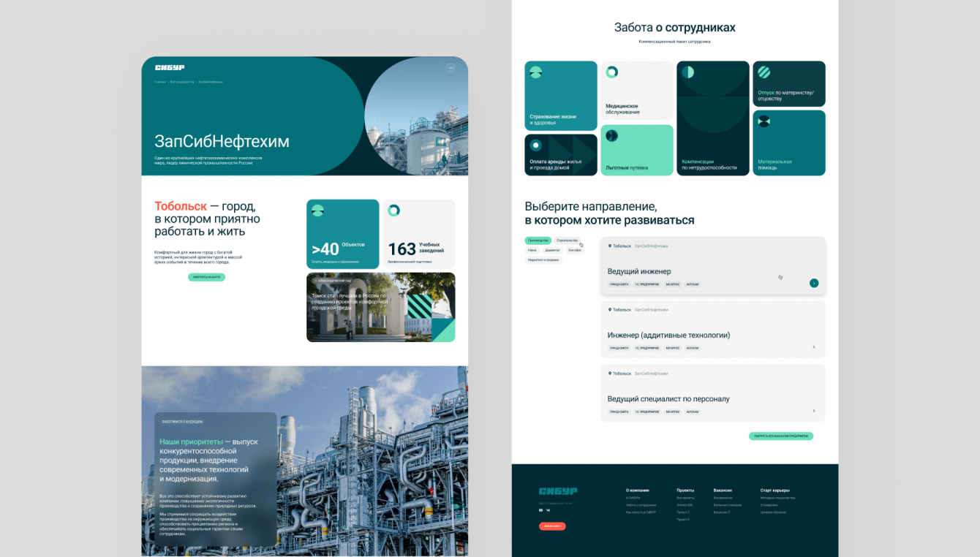Screen dimensions: 980x557
Task: Select the Бэк-офис direction filter
Action: pyautogui.click(x=575, y=250)
